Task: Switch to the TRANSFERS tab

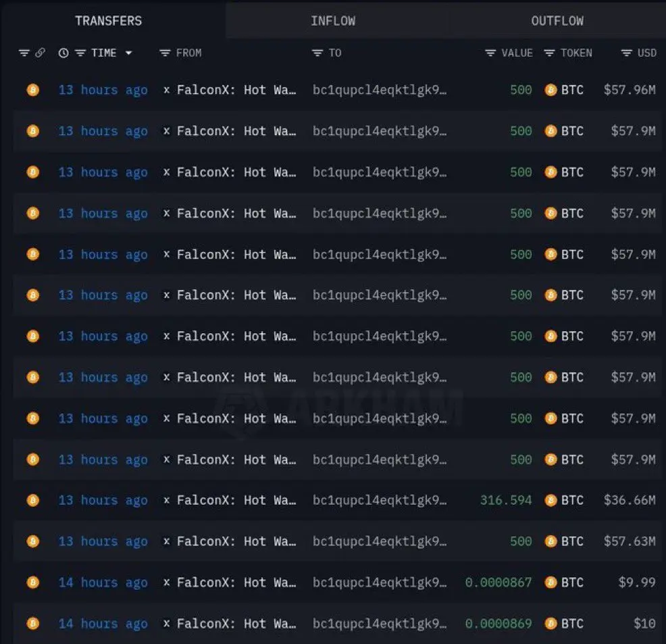Action: click(x=108, y=21)
